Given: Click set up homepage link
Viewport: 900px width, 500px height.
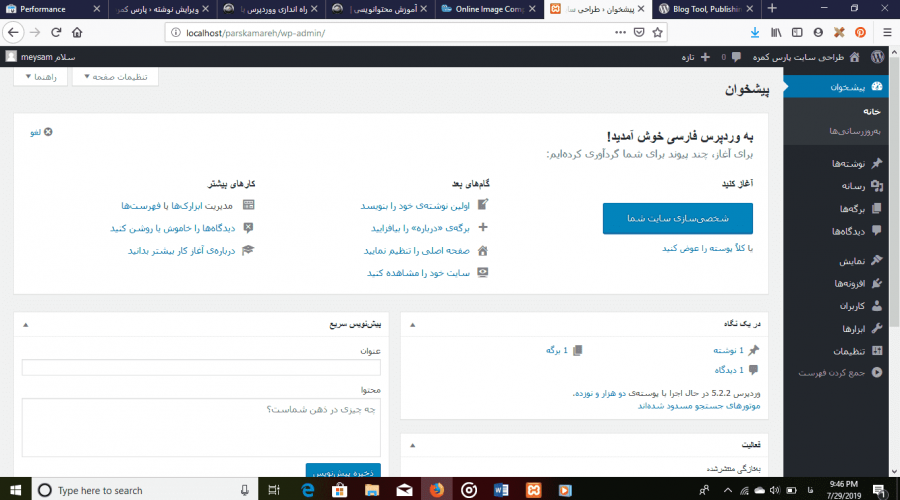Looking at the screenshot, I should pyautogui.click(x=417, y=251).
